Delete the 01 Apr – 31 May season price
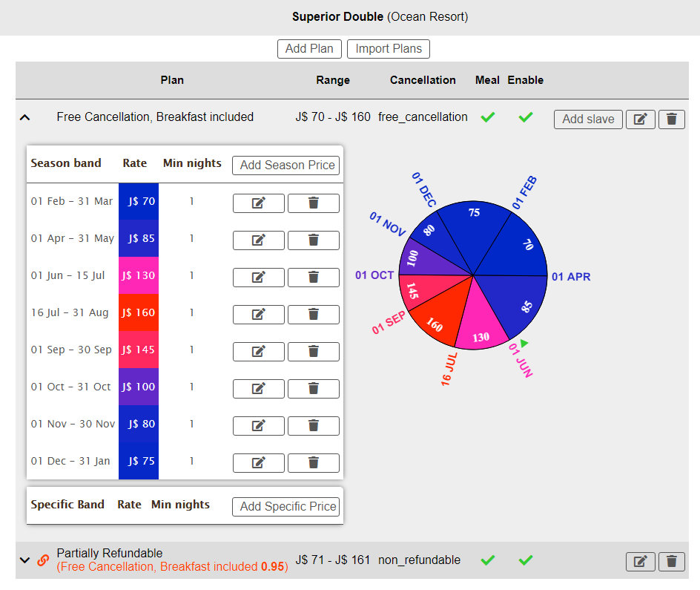 click(x=314, y=240)
